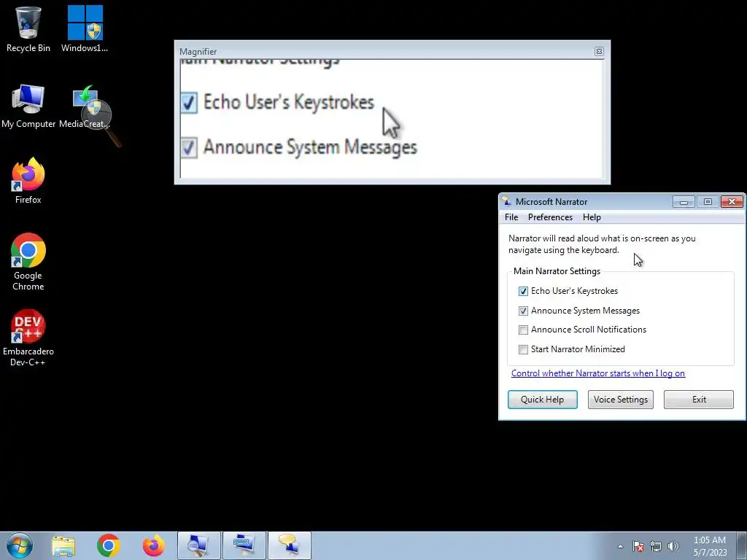
Task: Toggle Announce System Messages in Narrator
Action: pos(523,311)
